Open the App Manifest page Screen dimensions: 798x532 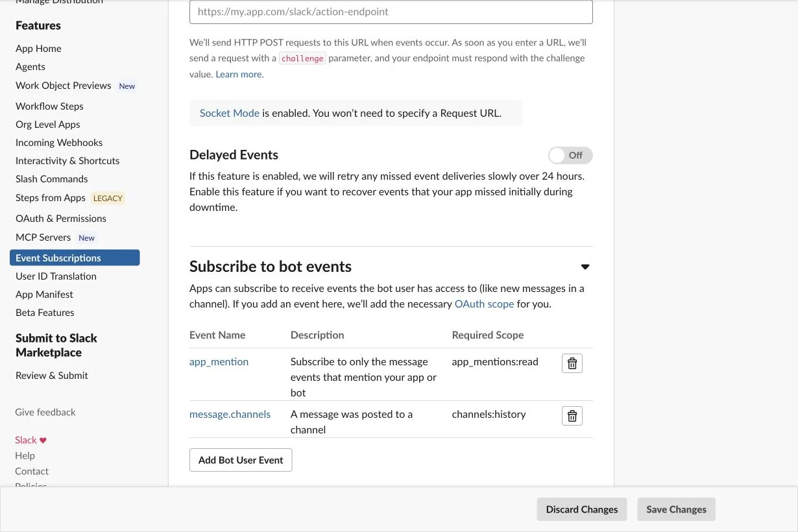tap(44, 295)
